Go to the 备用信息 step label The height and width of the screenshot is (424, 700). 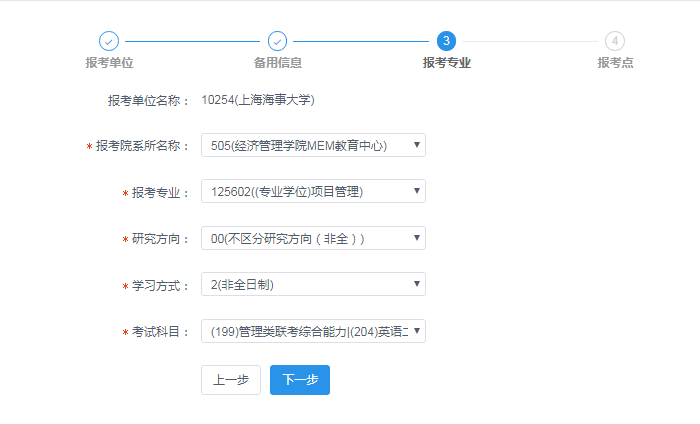pos(278,63)
